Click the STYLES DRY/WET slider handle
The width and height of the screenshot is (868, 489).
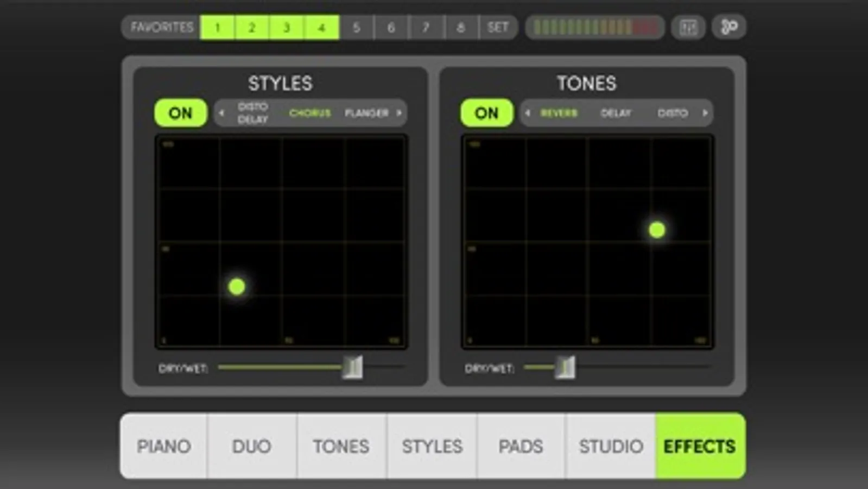click(x=353, y=367)
